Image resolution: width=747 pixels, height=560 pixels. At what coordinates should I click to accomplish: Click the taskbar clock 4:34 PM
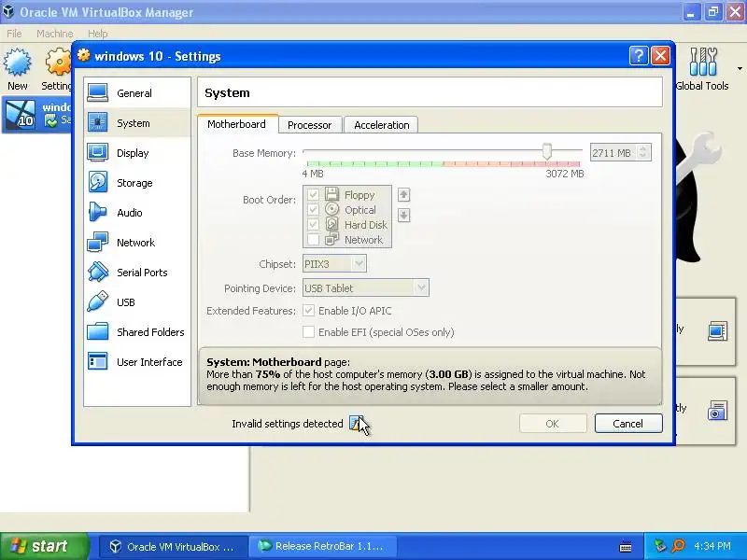point(712,546)
